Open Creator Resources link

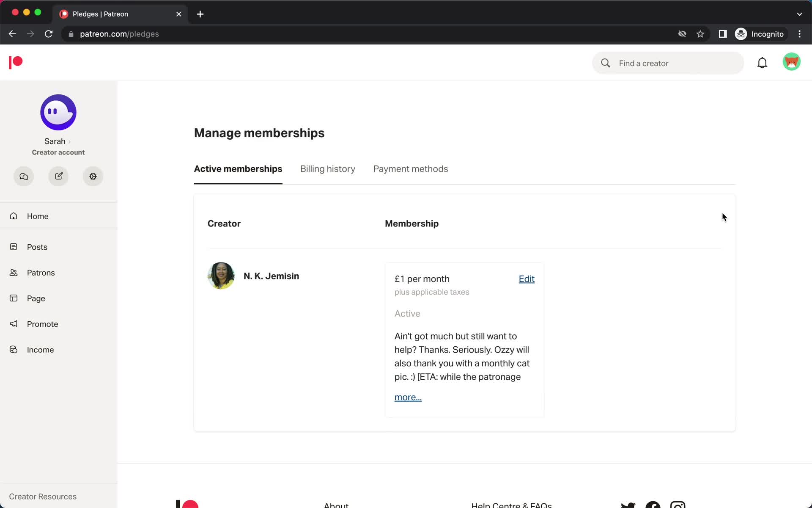pos(43,496)
